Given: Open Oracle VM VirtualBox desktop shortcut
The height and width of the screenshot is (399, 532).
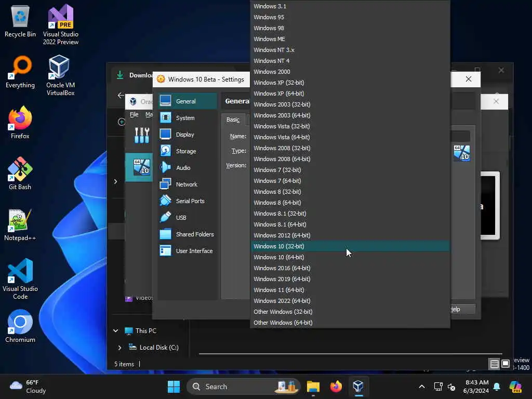Looking at the screenshot, I should pyautogui.click(x=60, y=75).
